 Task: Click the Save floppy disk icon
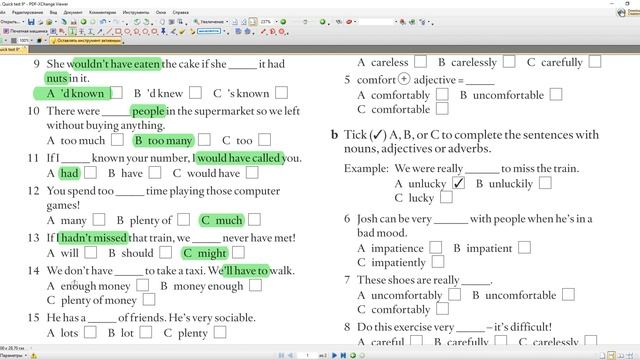[31, 22]
